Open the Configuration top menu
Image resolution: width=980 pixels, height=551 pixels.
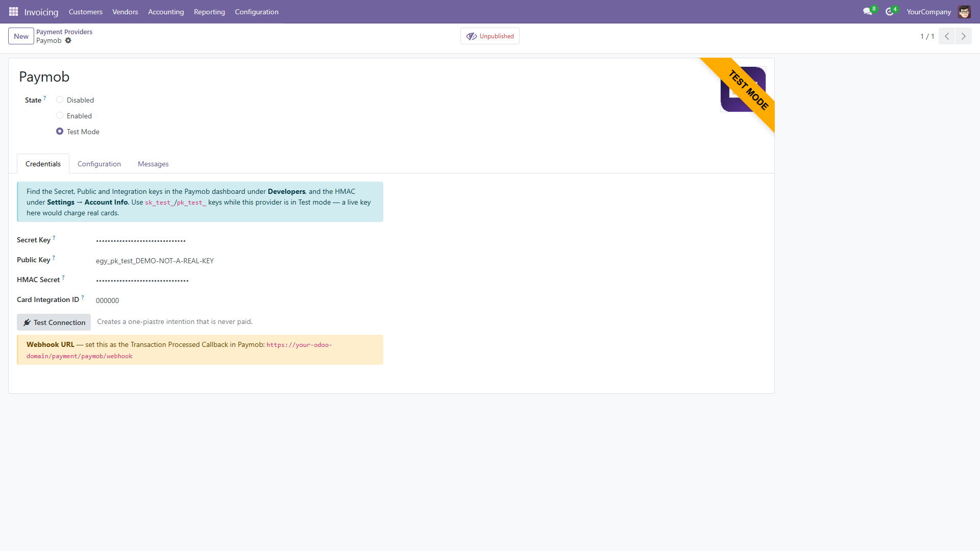point(257,12)
